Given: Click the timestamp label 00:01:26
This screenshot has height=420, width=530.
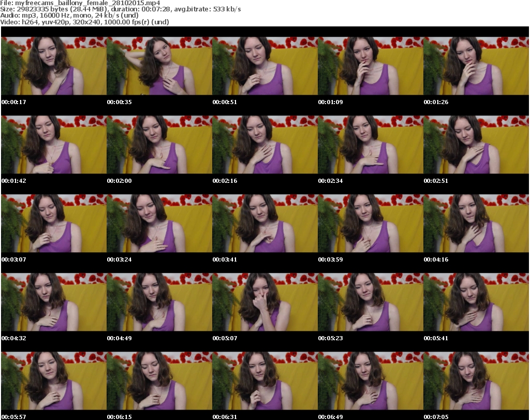Looking at the screenshot, I should (436, 102).
